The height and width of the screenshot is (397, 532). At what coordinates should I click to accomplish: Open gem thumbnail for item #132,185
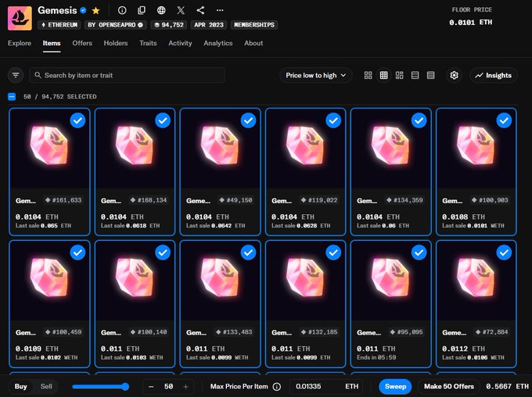click(x=305, y=281)
